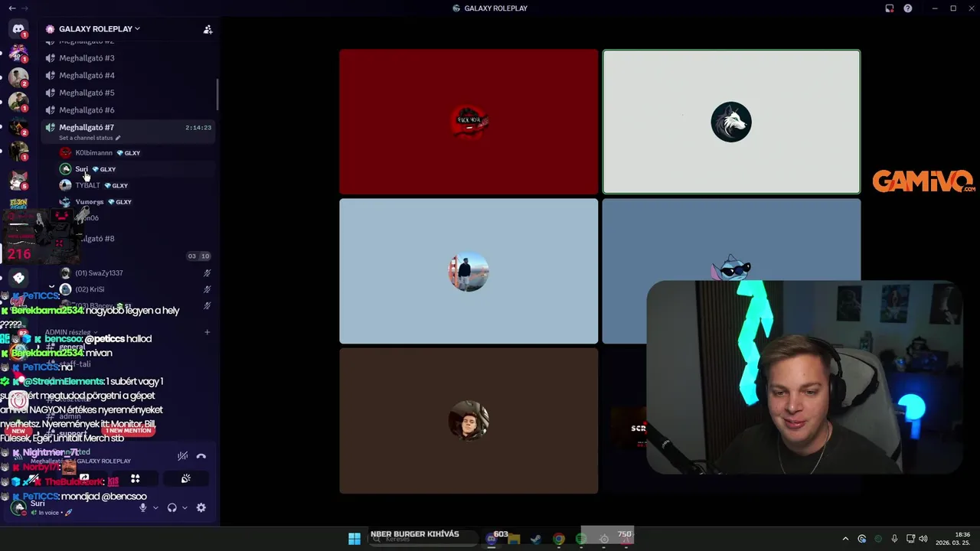The image size is (980, 551).
Task: Open Google Chrome from the taskbar
Action: pyautogui.click(x=559, y=539)
